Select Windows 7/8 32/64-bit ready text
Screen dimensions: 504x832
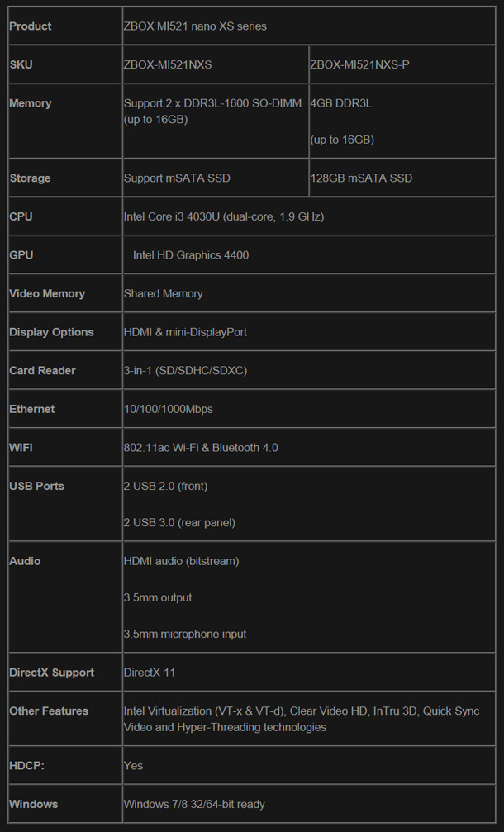tap(194, 804)
